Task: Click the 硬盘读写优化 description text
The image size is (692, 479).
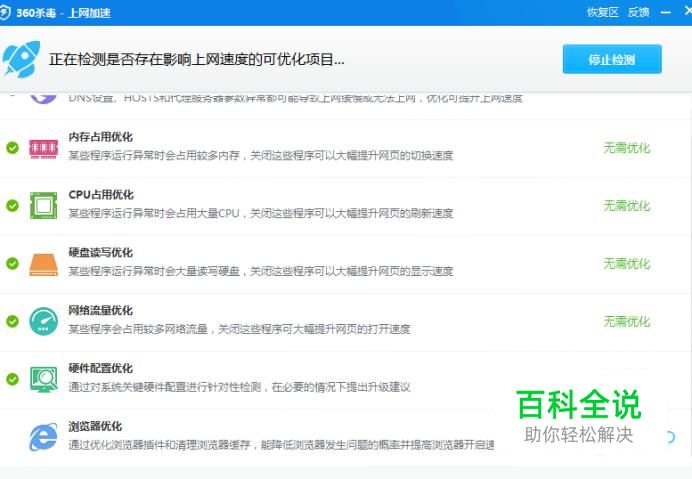Action: pos(261,271)
